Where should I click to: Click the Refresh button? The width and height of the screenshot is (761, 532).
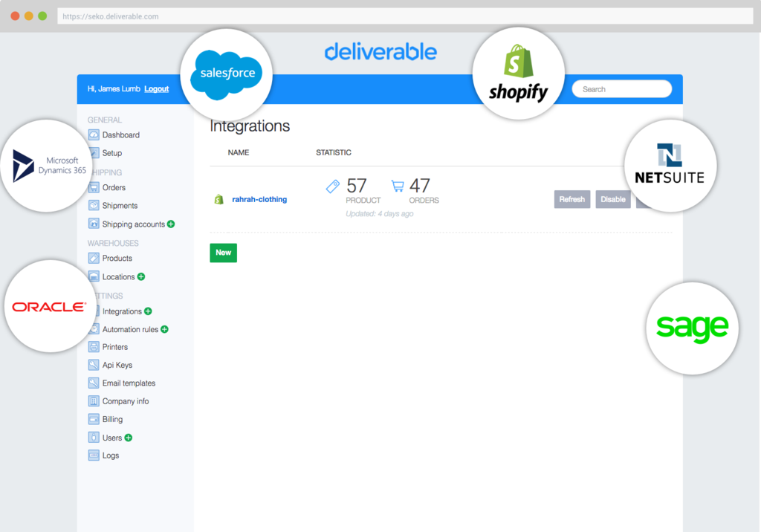[x=572, y=199]
